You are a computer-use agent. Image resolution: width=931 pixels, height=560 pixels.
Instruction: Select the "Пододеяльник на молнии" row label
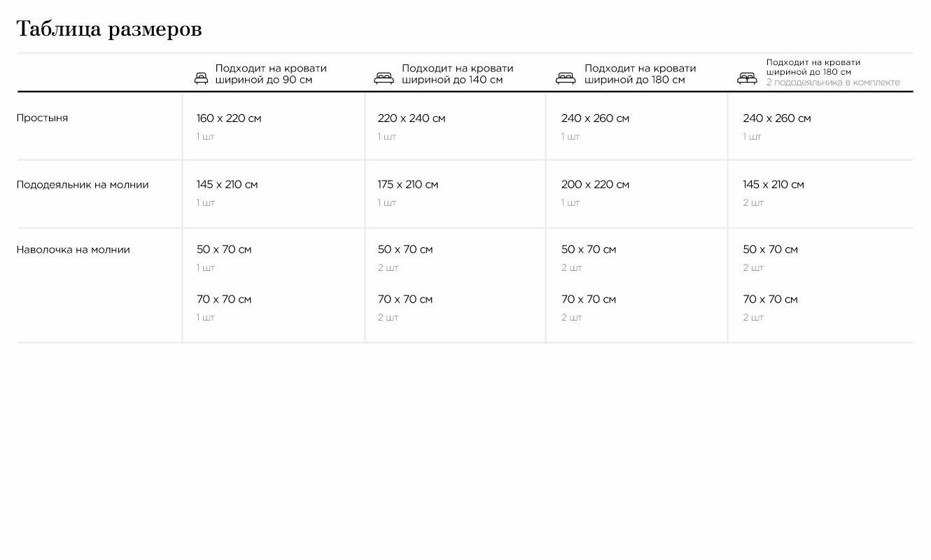pyautogui.click(x=83, y=185)
